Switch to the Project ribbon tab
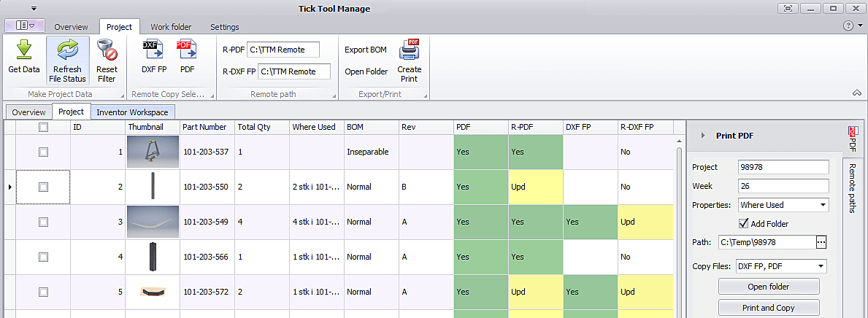868x318 pixels. (x=120, y=26)
